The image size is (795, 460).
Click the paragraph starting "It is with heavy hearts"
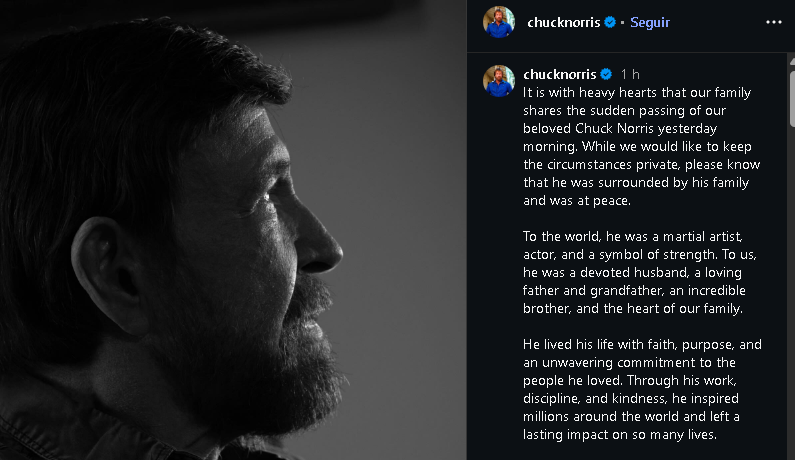pos(636,146)
